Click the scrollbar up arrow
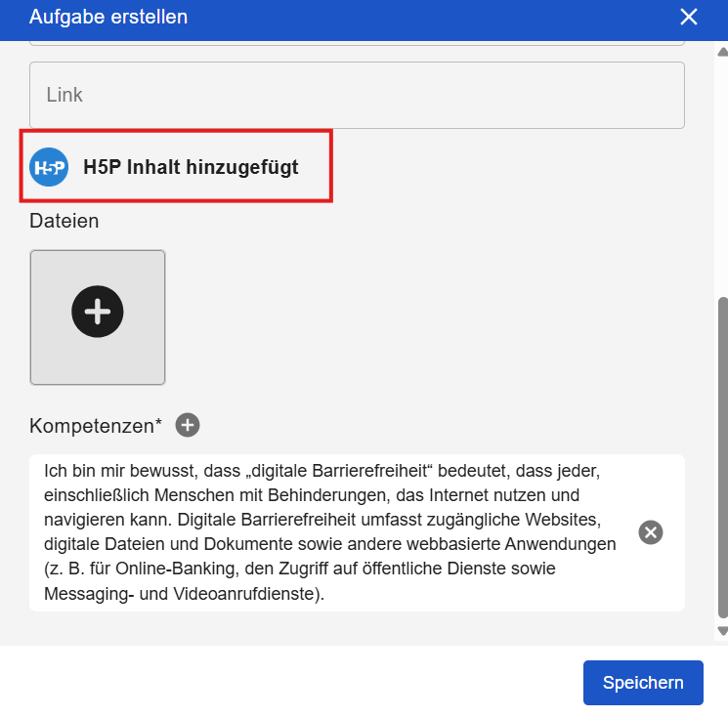 [722, 50]
